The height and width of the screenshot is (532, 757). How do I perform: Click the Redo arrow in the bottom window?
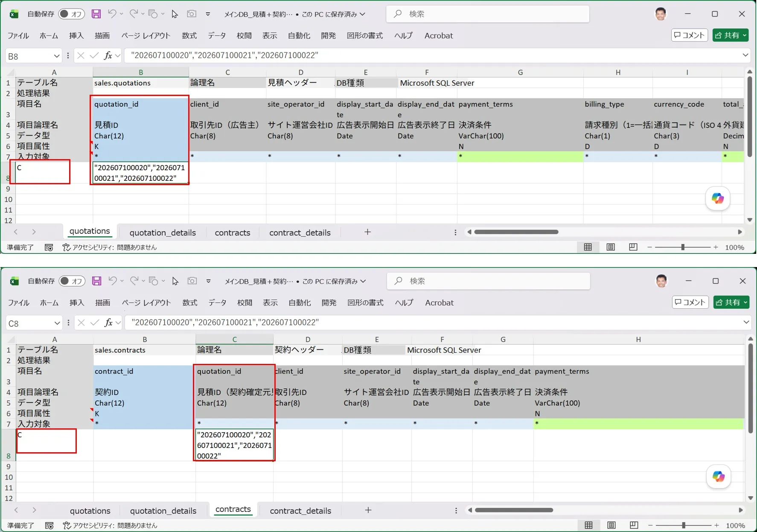tap(134, 281)
